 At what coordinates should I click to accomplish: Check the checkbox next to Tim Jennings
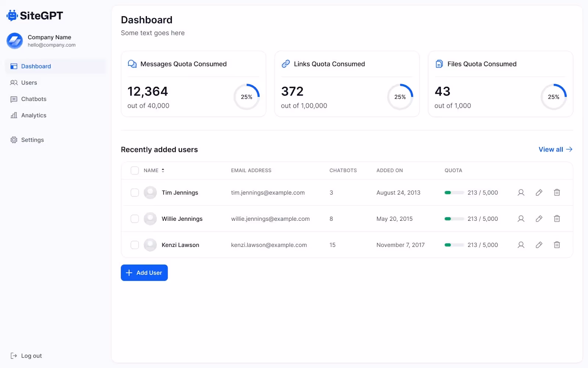(x=135, y=192)
